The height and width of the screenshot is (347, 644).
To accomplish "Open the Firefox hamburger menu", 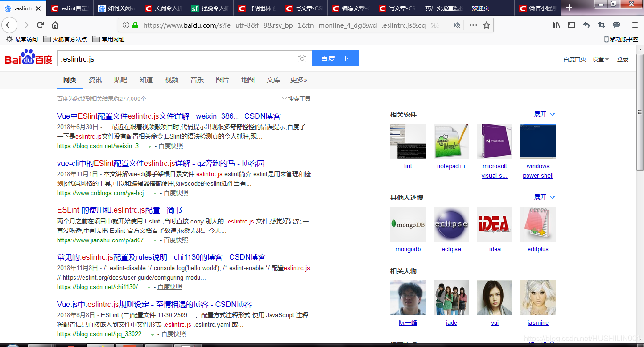I will tap(635, 25).
